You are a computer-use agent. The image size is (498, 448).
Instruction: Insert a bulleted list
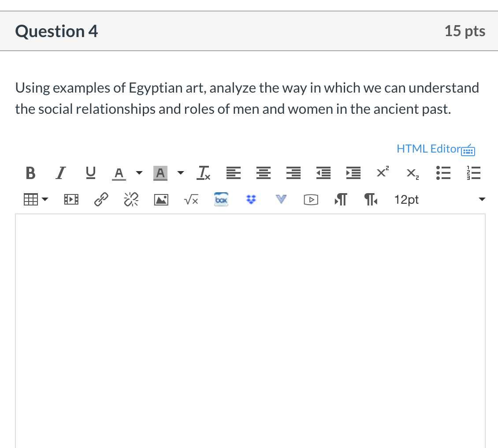point(442,173)
